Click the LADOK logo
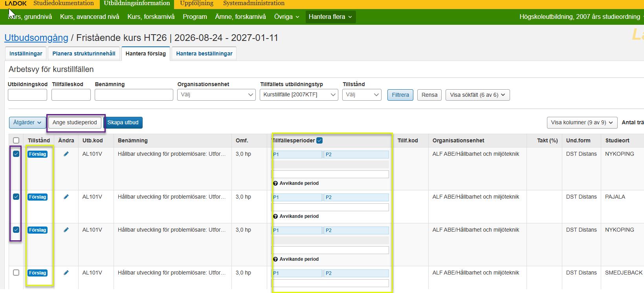The width and height of the screenshot is (644, 293). tap(16, 4)
